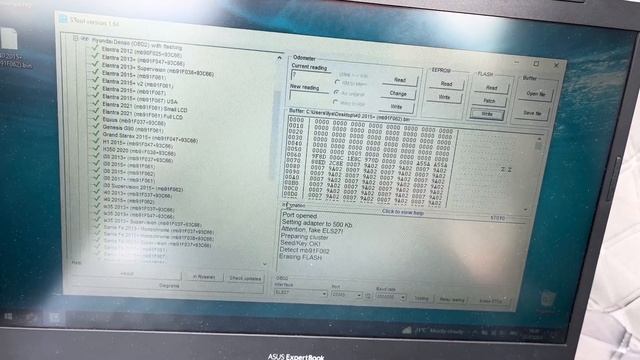Click checkmark icon beside H1 2015+
The width and height of the screenshot is (640, 360).
[96, 141]
